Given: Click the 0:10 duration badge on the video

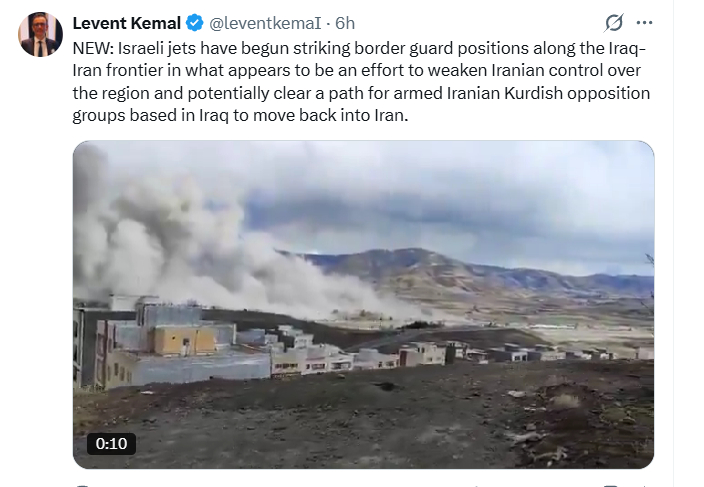Looking at the screenshot, I should (111, 443).
